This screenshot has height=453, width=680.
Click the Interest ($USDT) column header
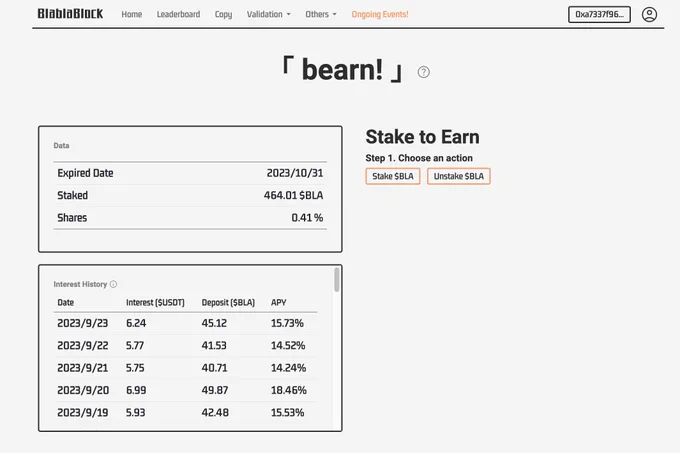[x=155, y=302]
